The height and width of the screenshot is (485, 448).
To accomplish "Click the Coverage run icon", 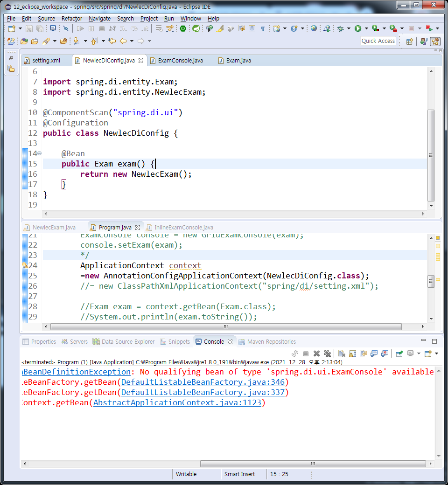I will point(376,29).
